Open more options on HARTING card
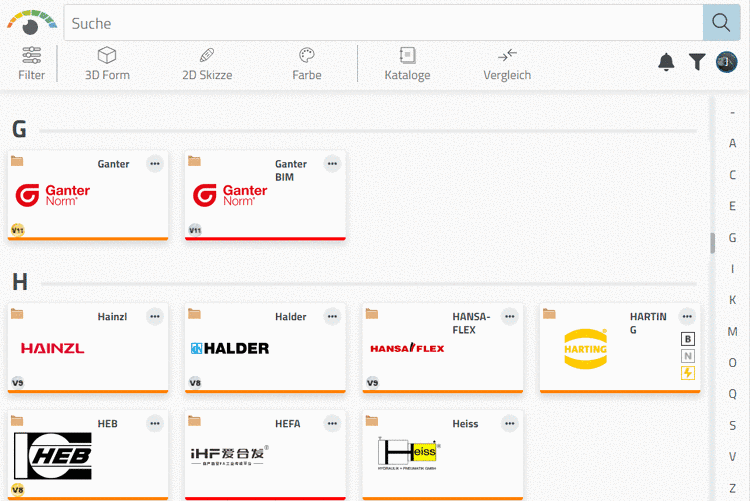 (687, 316)
